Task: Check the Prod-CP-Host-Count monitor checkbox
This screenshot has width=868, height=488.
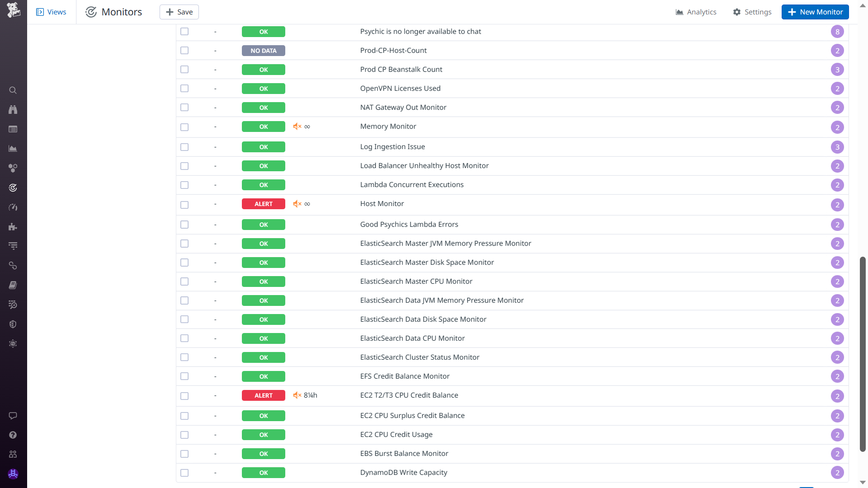Action: tap(184, 51)
